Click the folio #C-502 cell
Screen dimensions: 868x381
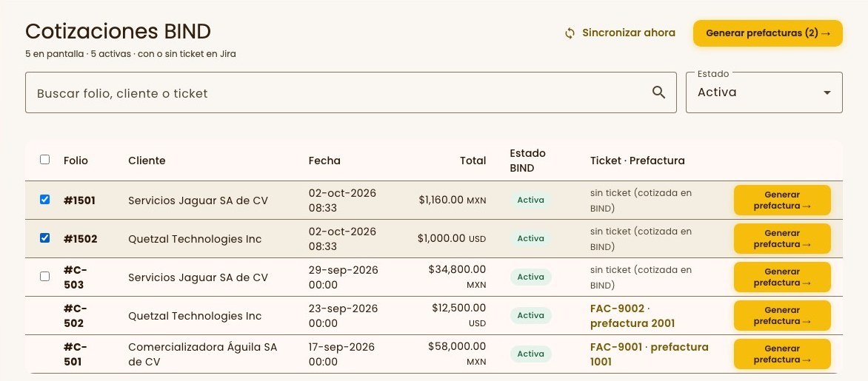coord(76,316)
